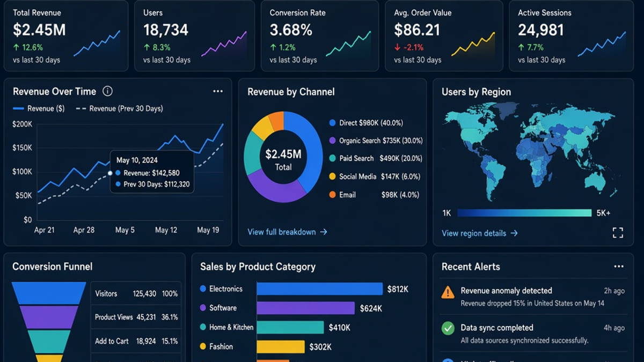
Task: Open the View full breakdown link
Action: tap(287, 232)
